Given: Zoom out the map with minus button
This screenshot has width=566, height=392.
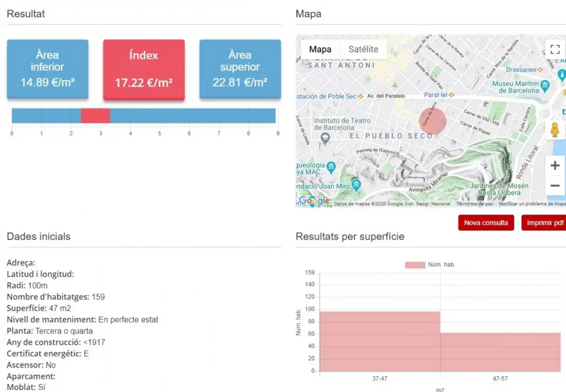Looking at the screenshot, I should pos(555,186).
